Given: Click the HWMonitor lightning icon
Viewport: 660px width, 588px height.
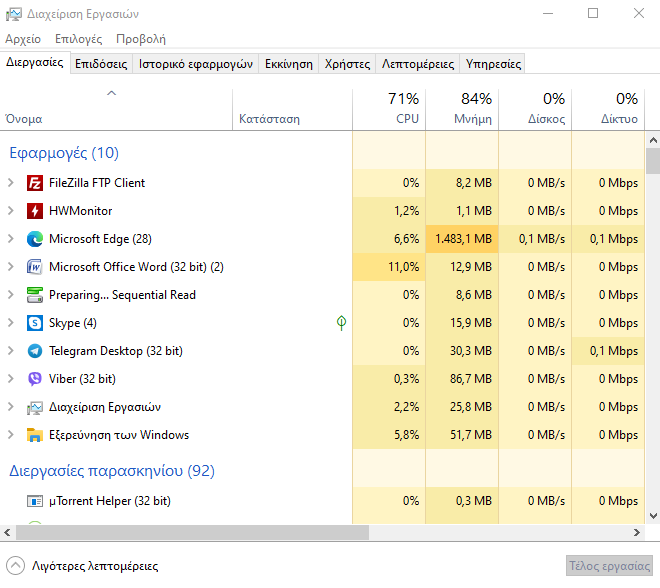Looking at the screenshot, I should pos(35,211).
